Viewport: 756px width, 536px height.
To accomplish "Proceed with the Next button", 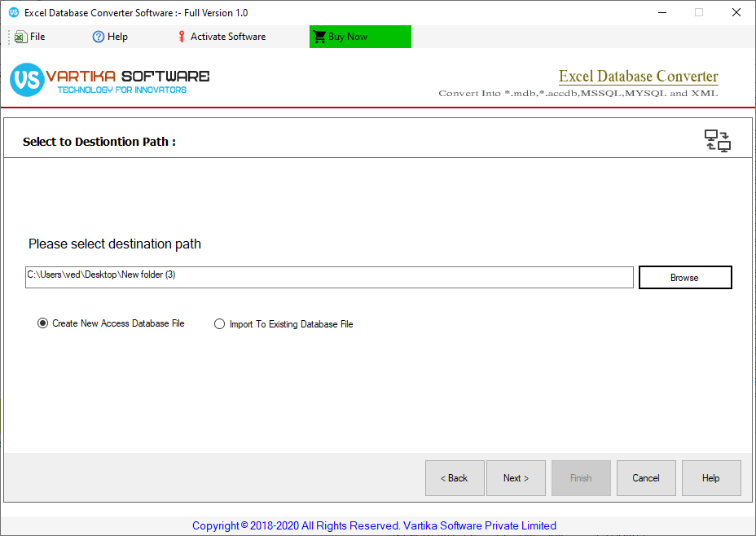I will click(516, 478).
